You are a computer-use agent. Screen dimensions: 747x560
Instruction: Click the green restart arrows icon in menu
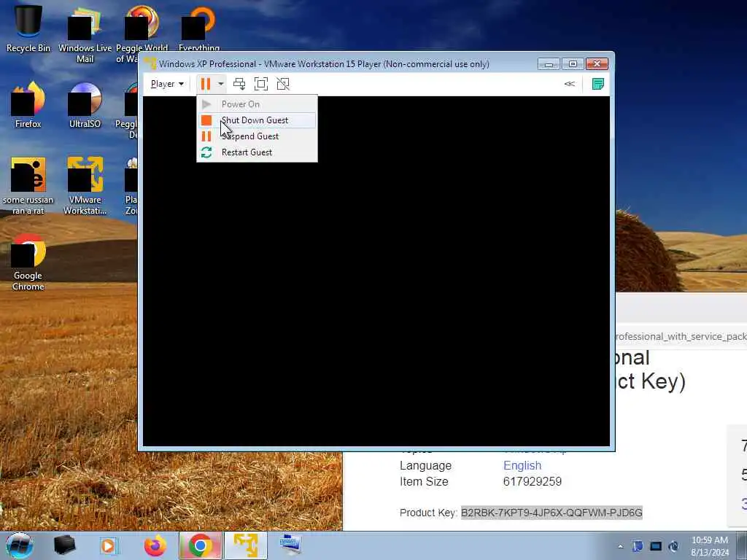click(x=206, y=152)
